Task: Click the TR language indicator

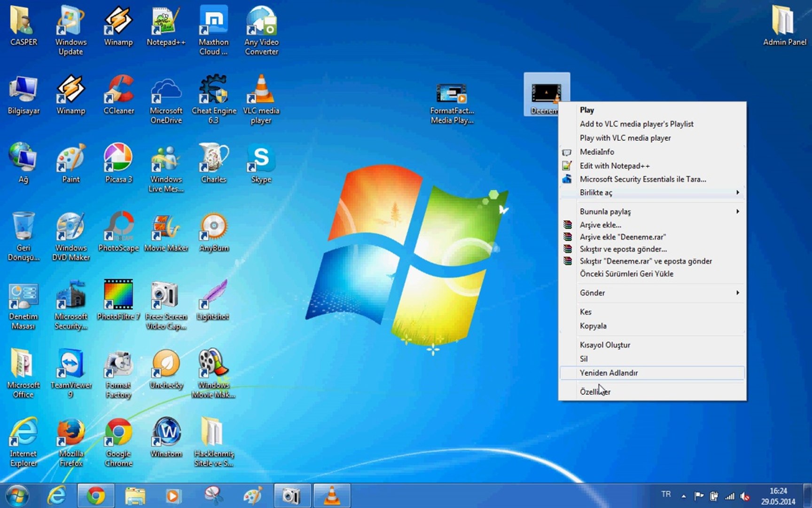Action: pos(666,494)
